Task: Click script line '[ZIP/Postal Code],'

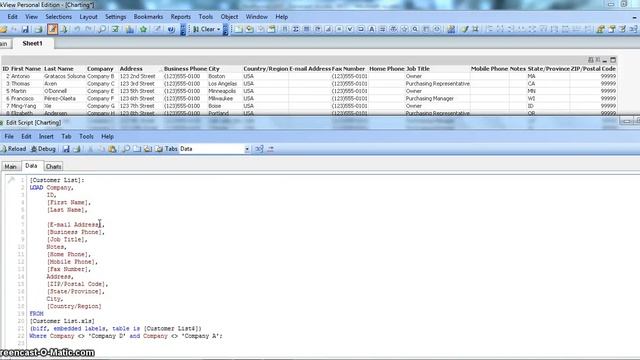Action: click(77, 284)
